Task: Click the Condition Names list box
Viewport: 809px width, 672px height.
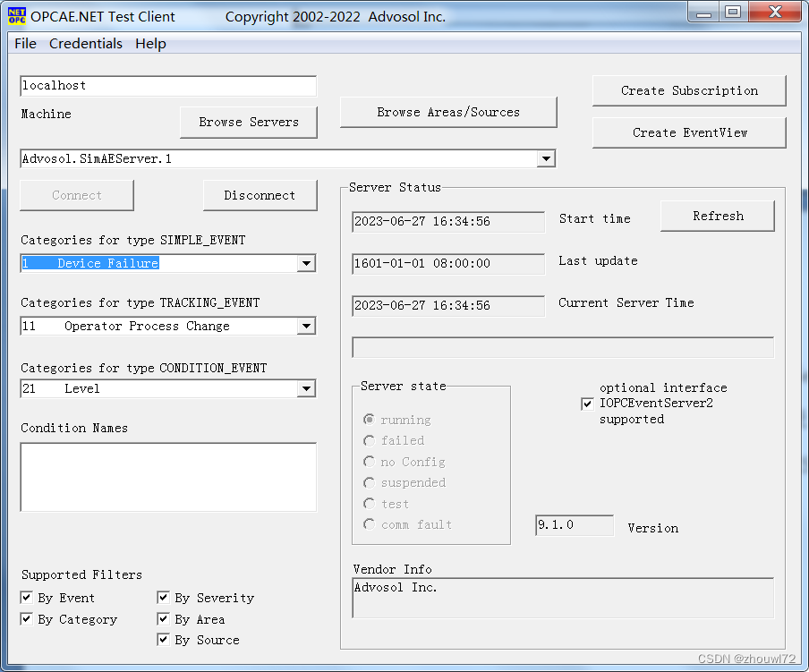Action: [x=168, y=477]
